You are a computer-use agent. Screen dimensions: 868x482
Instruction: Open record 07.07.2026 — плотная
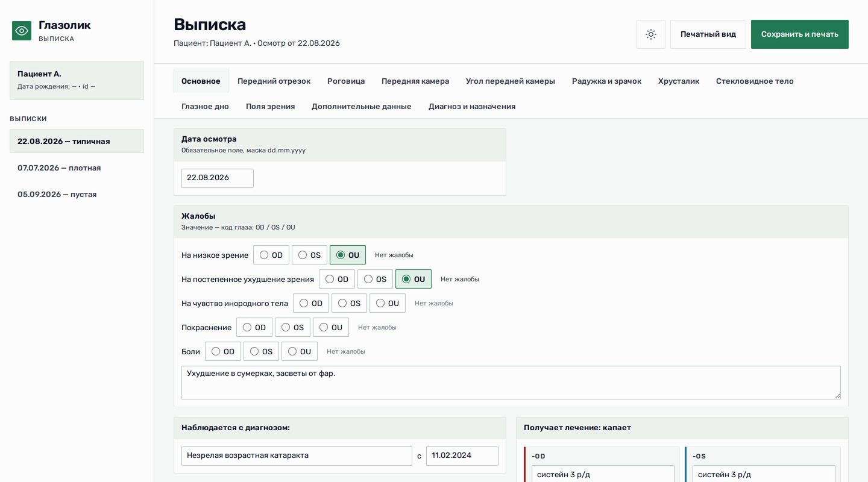(x=77, y=167)
